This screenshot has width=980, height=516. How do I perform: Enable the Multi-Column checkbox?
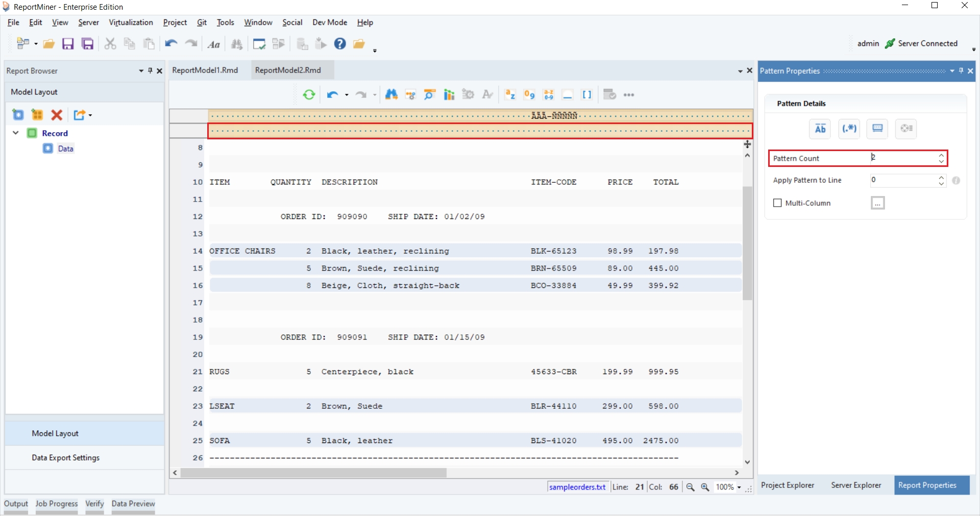777,203
